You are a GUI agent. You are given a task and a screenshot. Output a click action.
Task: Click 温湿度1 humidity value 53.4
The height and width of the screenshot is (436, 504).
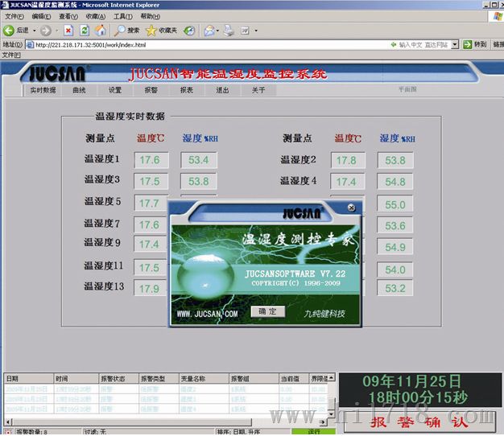coord(199,160)
